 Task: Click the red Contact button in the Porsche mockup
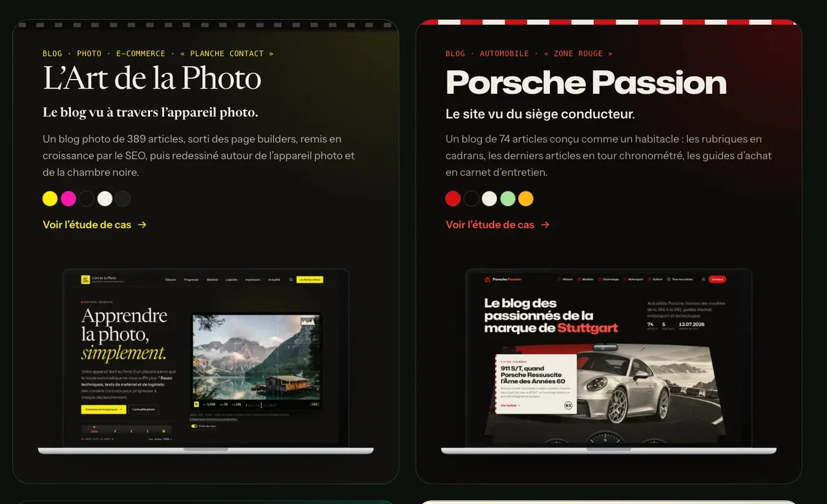click(717, 279)
